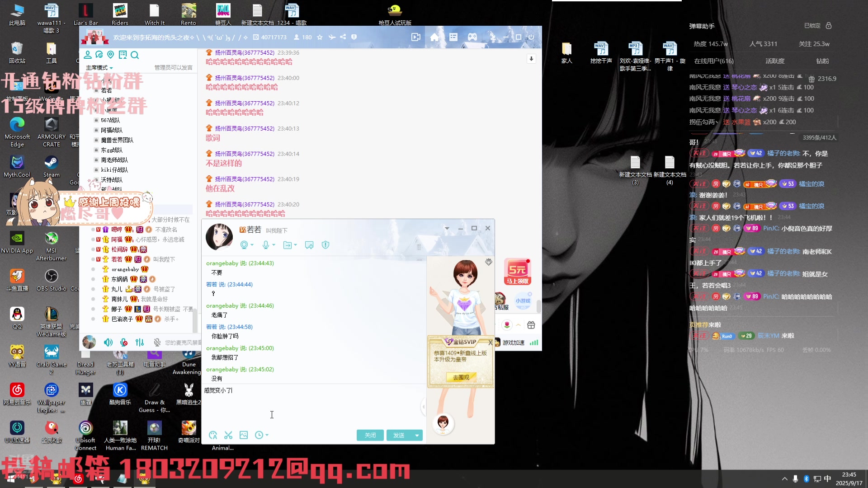Search channel members with magnifier icon
Image resolution: width=868 pixels, height=488 pixels.
click(x=135, y=55)
